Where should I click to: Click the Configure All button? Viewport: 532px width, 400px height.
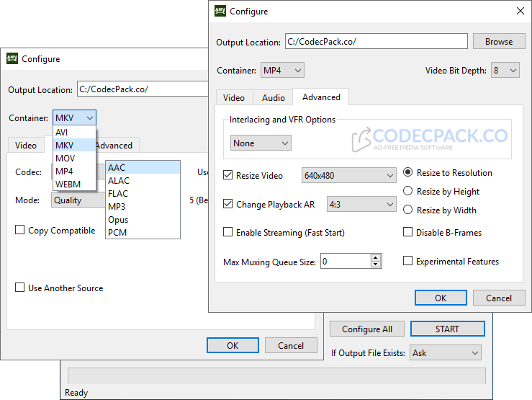click(x=367, y=329)
